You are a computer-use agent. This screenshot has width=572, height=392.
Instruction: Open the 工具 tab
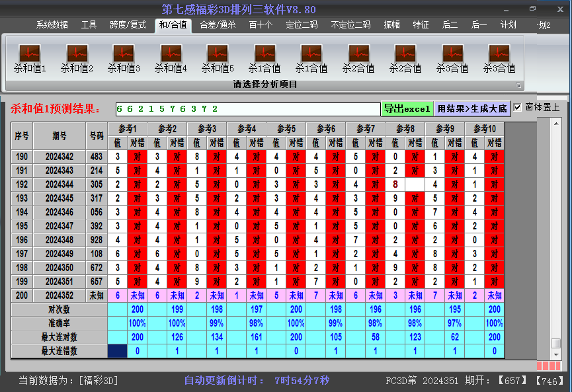tap(89, 25)
